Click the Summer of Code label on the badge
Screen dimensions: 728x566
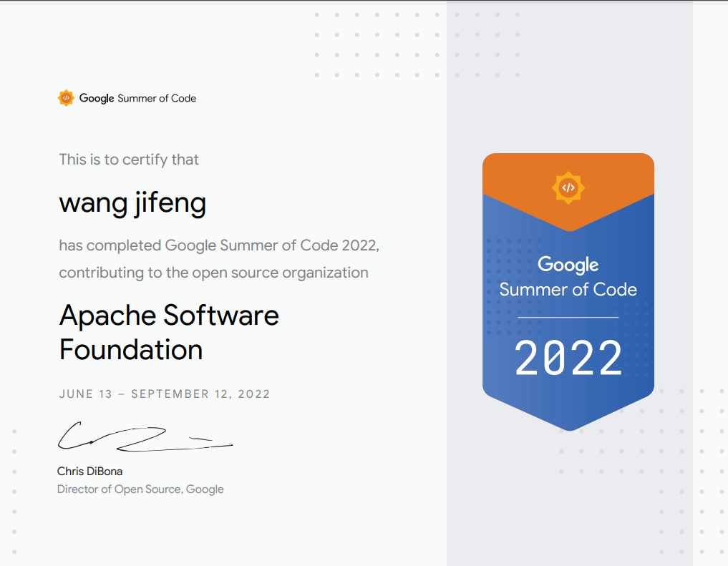coord(568,290)
